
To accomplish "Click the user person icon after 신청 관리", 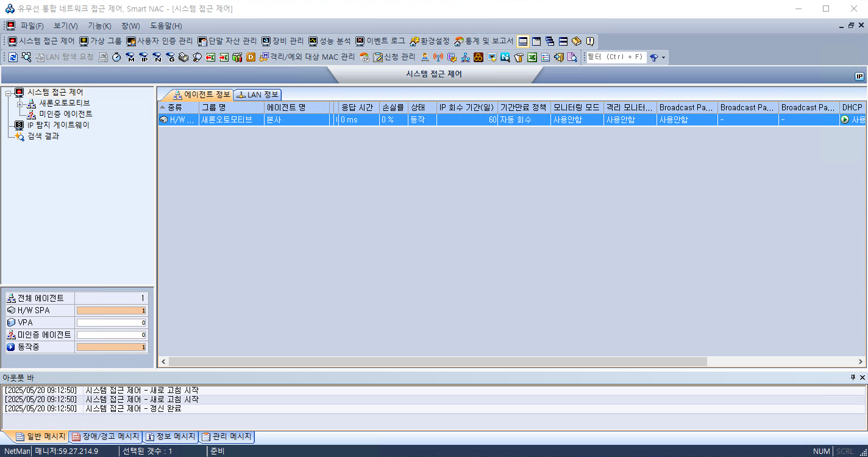I will point(425,57).
